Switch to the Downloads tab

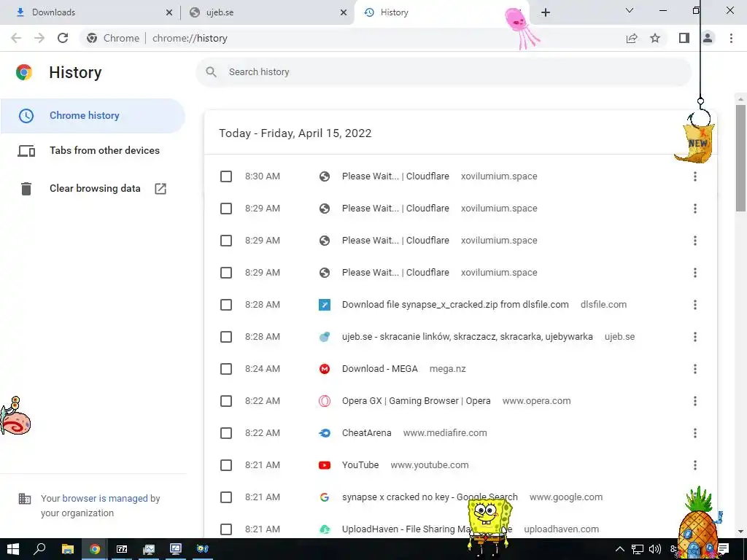90,12
